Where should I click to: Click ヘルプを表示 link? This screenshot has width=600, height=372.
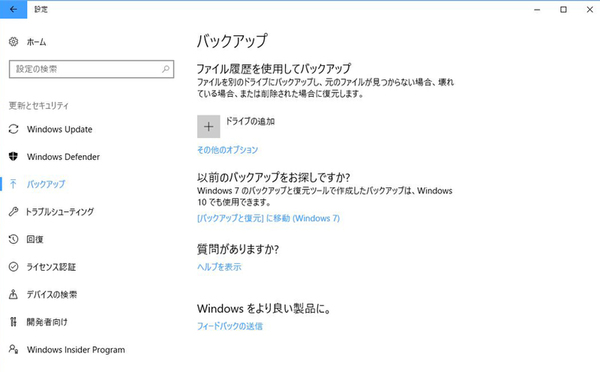point(219,267)
